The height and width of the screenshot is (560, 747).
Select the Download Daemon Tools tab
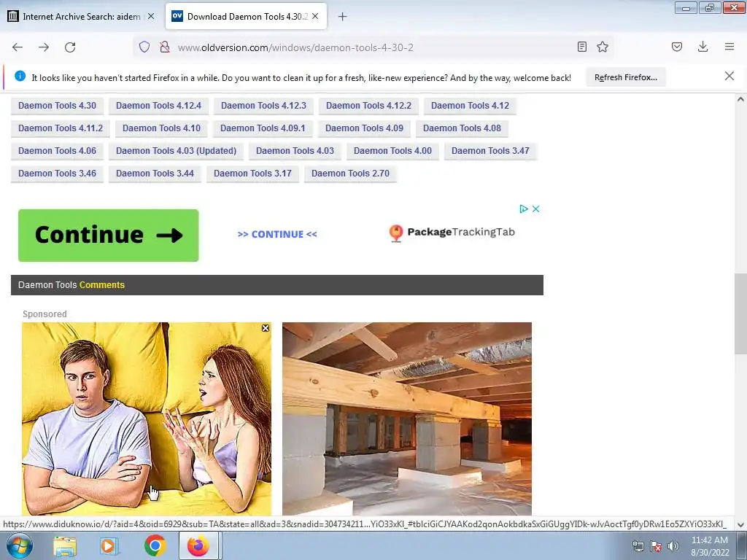point(247,17)
